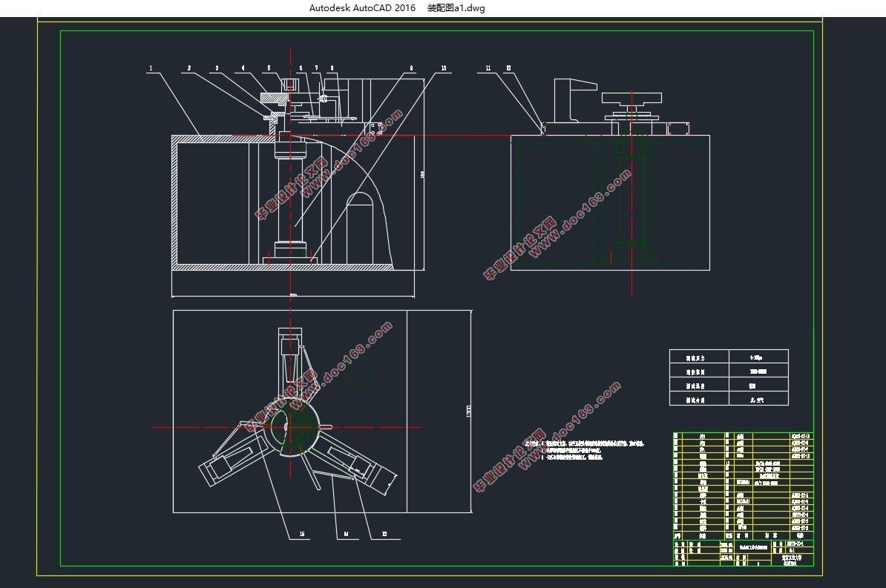Select part balloon number 9
The height and width of the screenshot is (588, 886).
[x=411, y=67]
